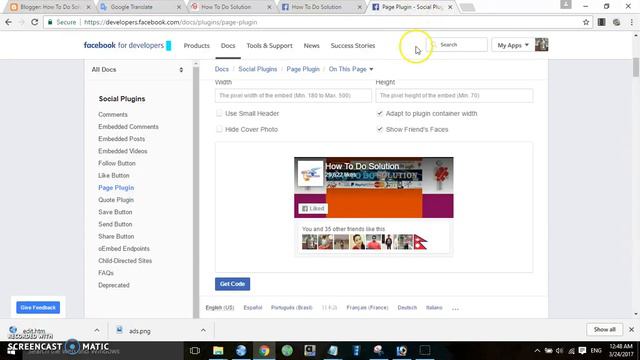Screen dimensions: 640x360
Task: Click the round extension icon in toolbar
Action: click(616, 22)
